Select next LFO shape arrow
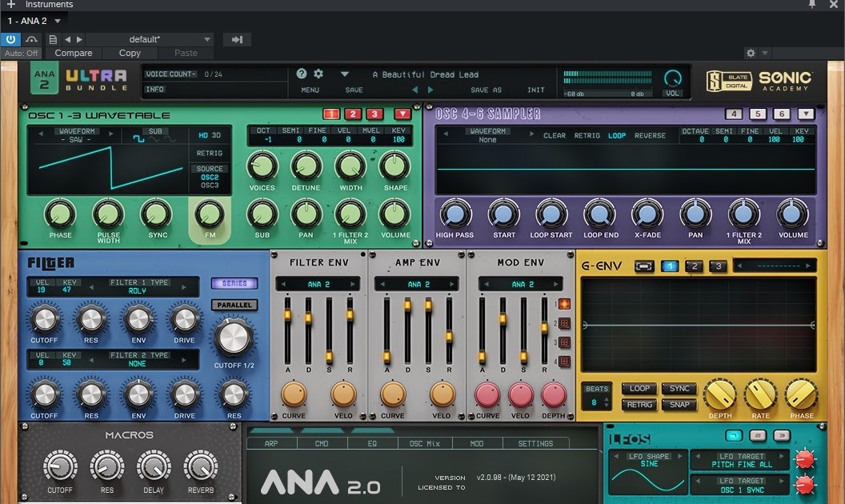 click(x=680, y=456)
